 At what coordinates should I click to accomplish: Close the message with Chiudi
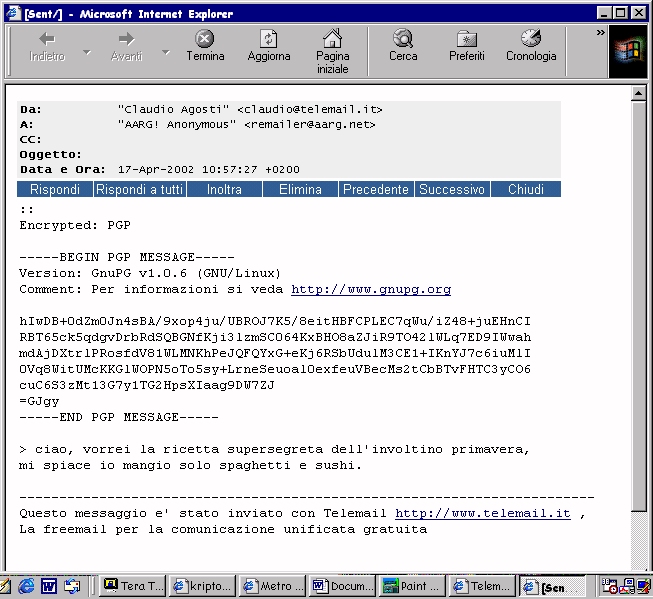point(526,189)
